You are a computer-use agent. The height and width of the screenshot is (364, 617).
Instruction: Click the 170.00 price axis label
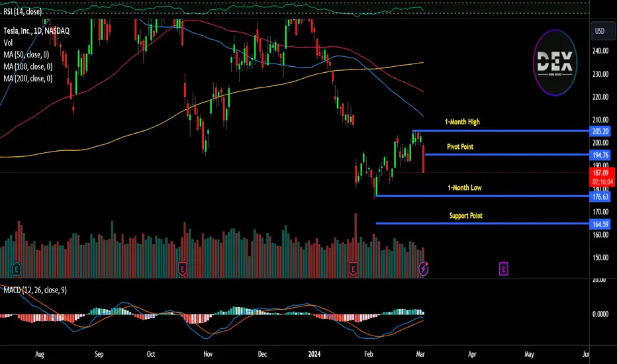(600, 212)
